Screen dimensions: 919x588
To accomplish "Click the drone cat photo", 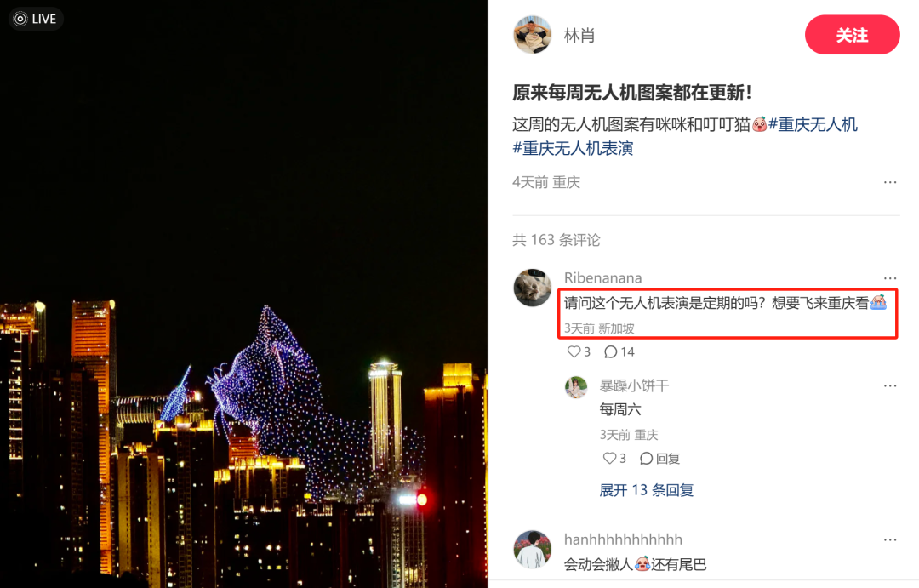I will (243, 294).
